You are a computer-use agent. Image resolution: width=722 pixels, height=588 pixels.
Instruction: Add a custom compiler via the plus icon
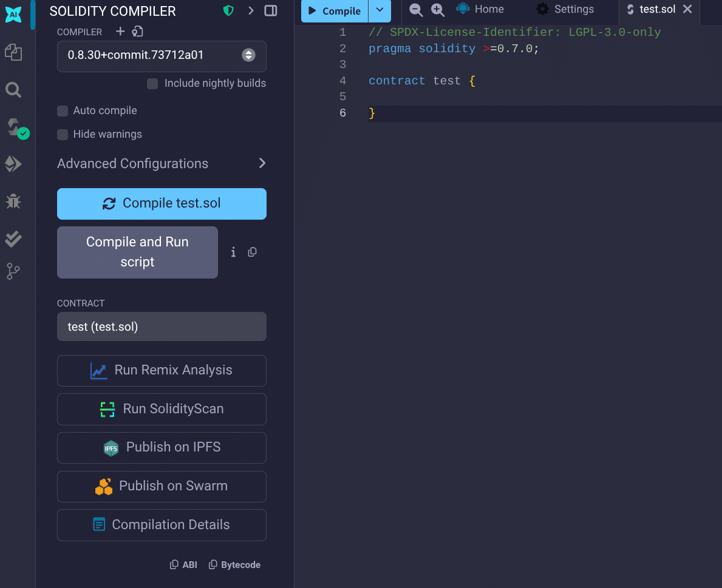point(120,31)
